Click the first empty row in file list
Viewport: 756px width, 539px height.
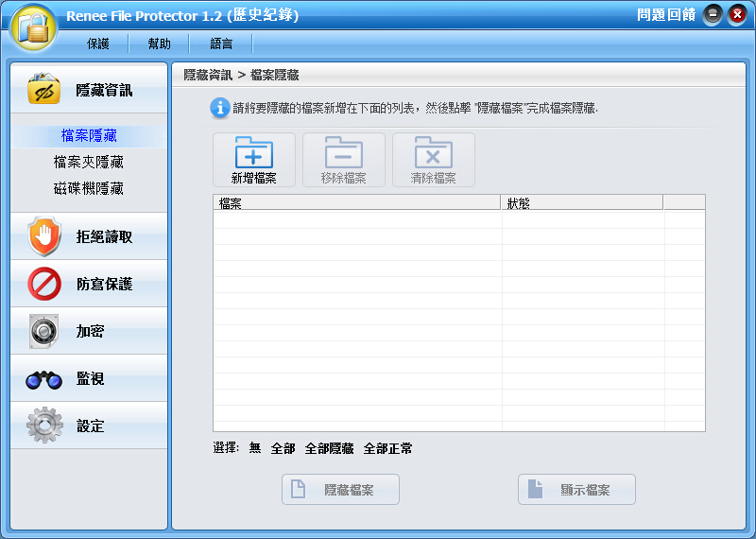coord(459,219)
